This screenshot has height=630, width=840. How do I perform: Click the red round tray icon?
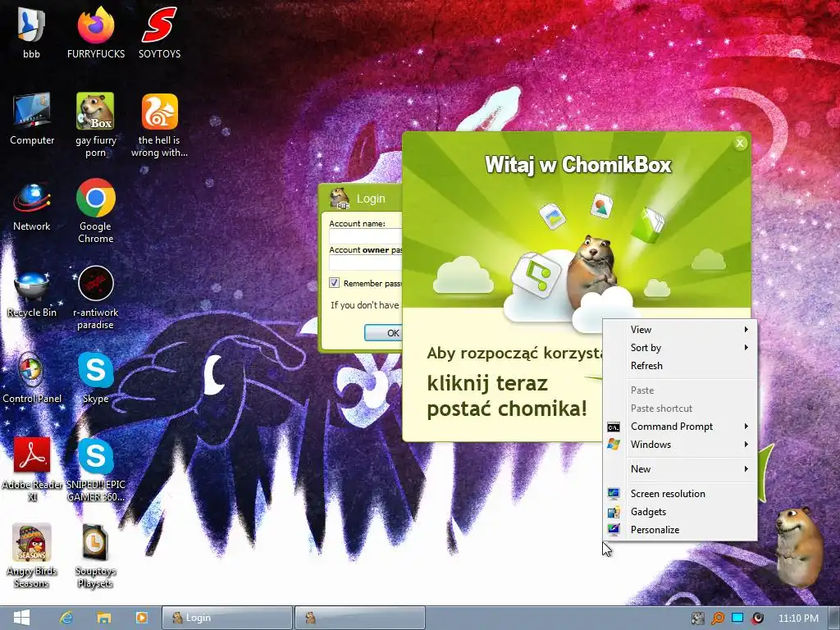(757, 619)
